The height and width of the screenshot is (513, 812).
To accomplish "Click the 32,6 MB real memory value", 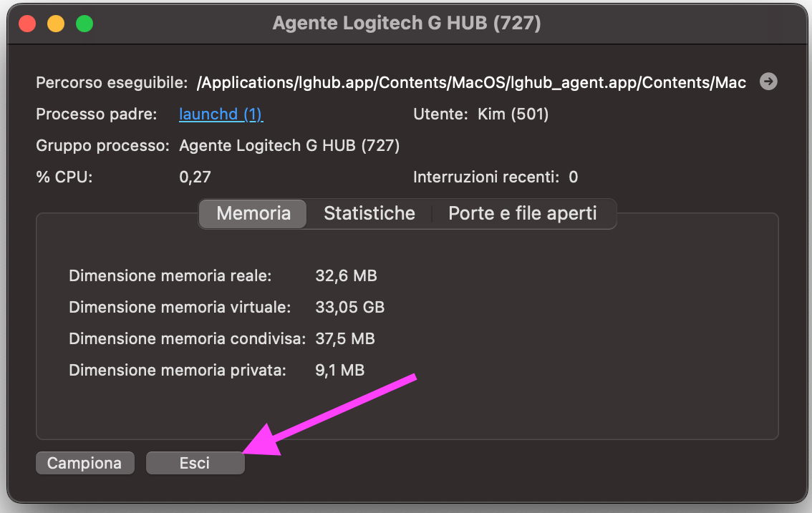I will 346,275.
